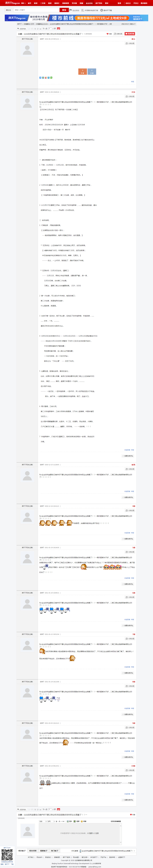Click the red 搜索 search button
Viewport: 153px width, 868px height.
[x=64, y=10]
